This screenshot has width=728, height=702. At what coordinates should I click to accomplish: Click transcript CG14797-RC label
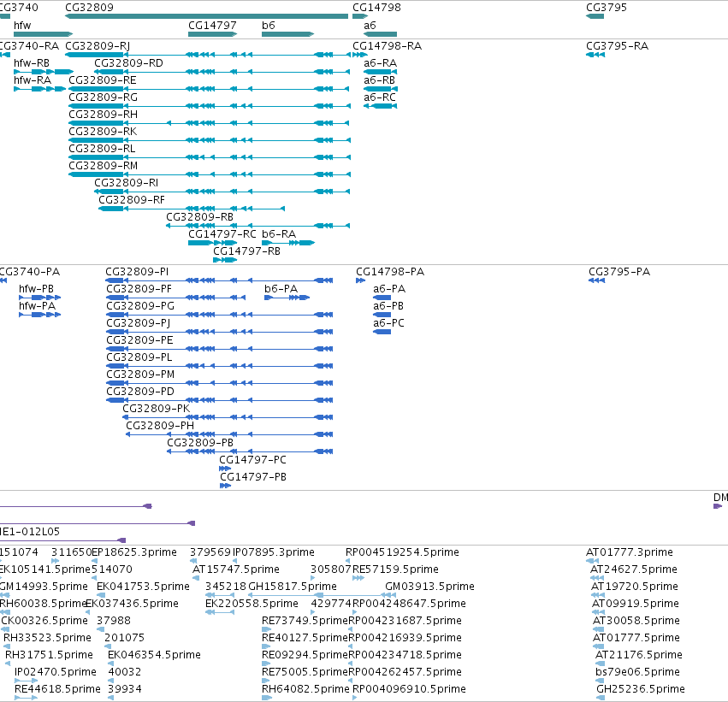tap(222, 234)
